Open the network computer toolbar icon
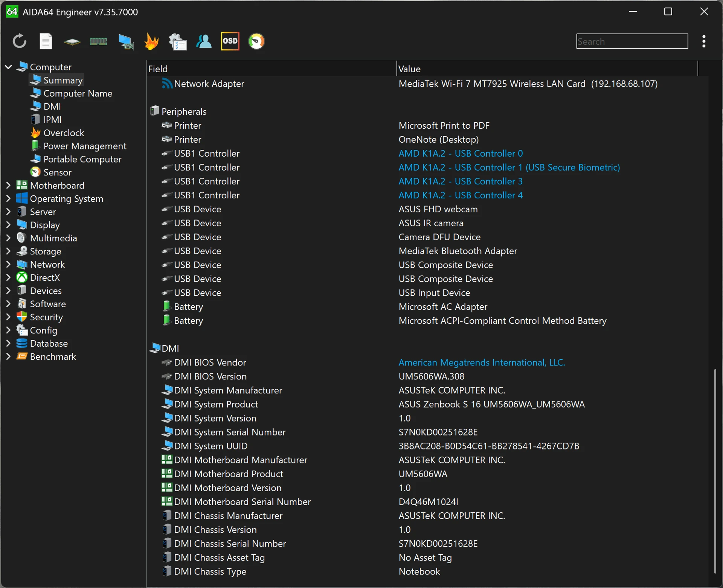This screenshot has height=588, width=723. [125, 41]
